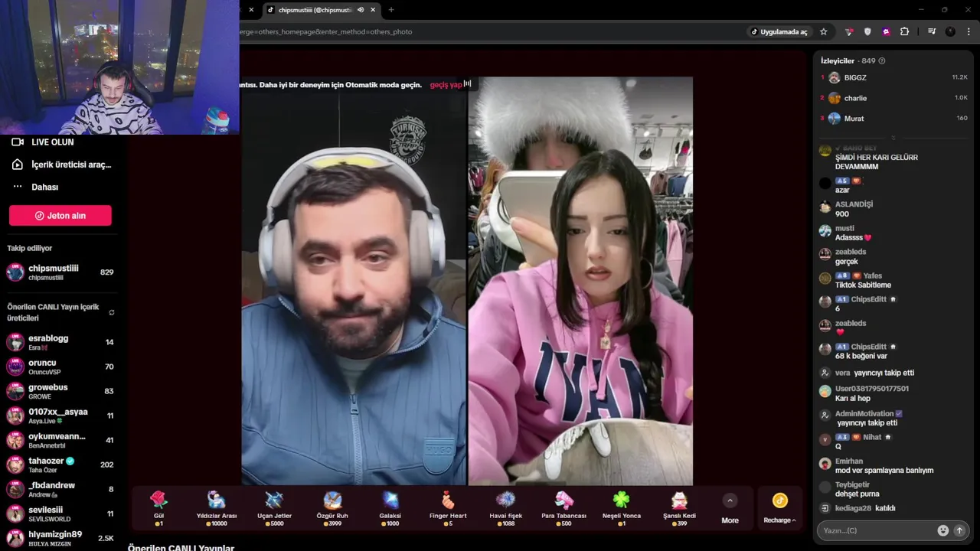This screenshot has width=980, height=551.
Task: Open İçerik üreticisi araçları
Action: (61, 165)
